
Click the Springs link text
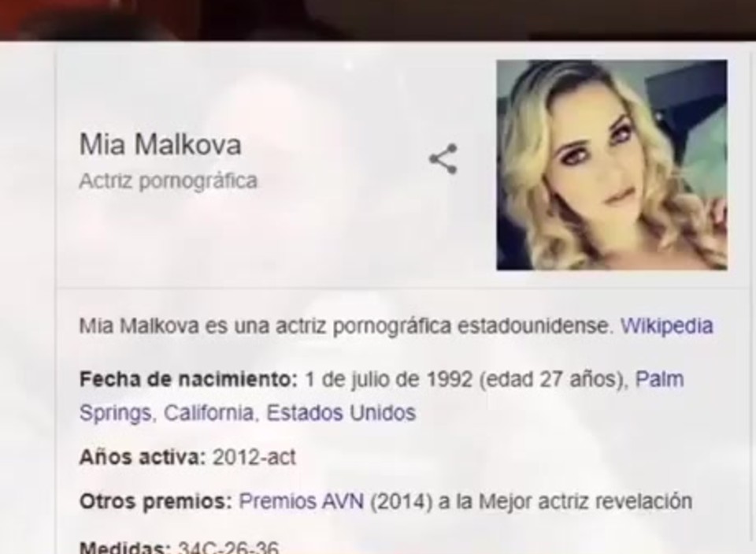click(115, 414)
